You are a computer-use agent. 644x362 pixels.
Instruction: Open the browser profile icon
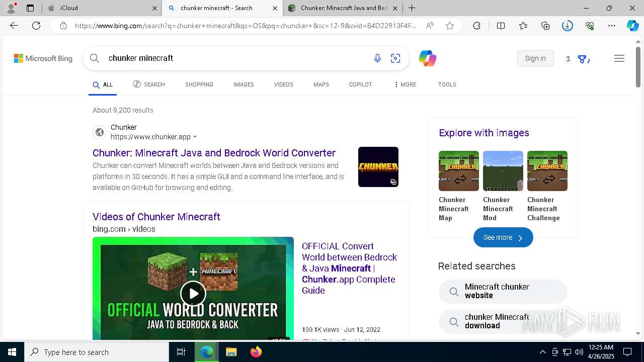(11, 8)
